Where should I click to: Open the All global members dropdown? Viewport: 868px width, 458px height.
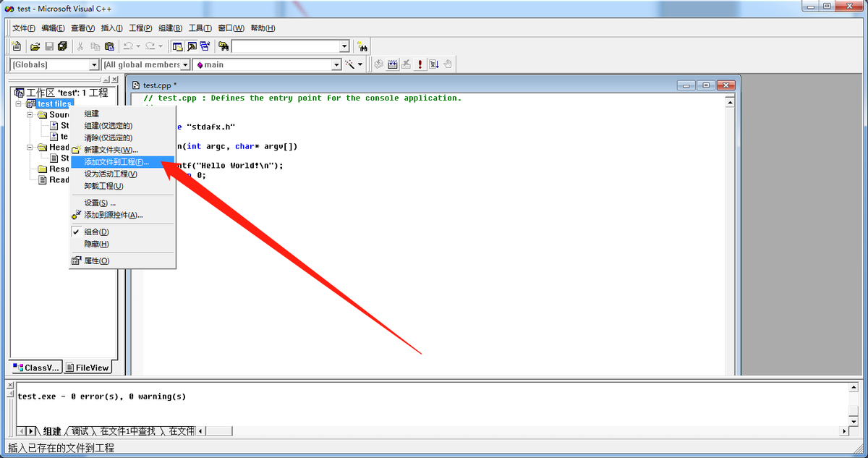185,65
